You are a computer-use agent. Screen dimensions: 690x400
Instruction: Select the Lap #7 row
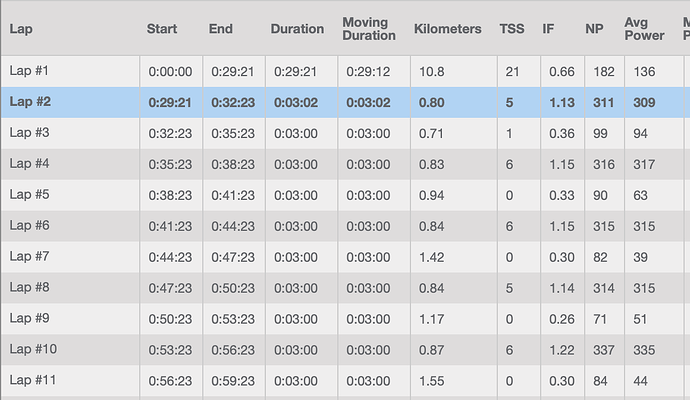point(345,257)
